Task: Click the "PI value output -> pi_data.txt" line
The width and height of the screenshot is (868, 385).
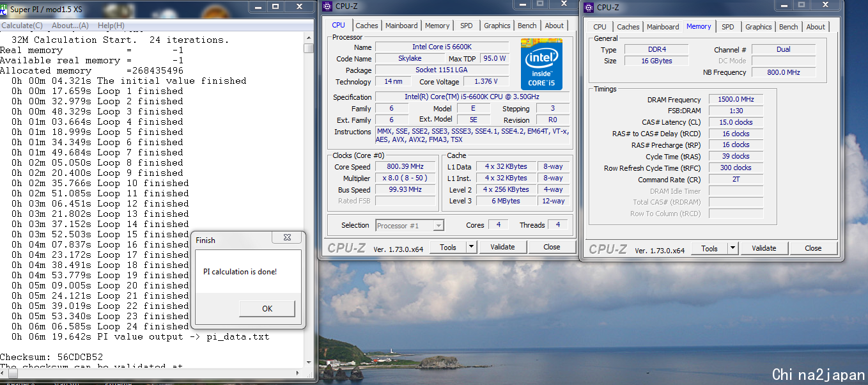Action: [x=141, y=336]
